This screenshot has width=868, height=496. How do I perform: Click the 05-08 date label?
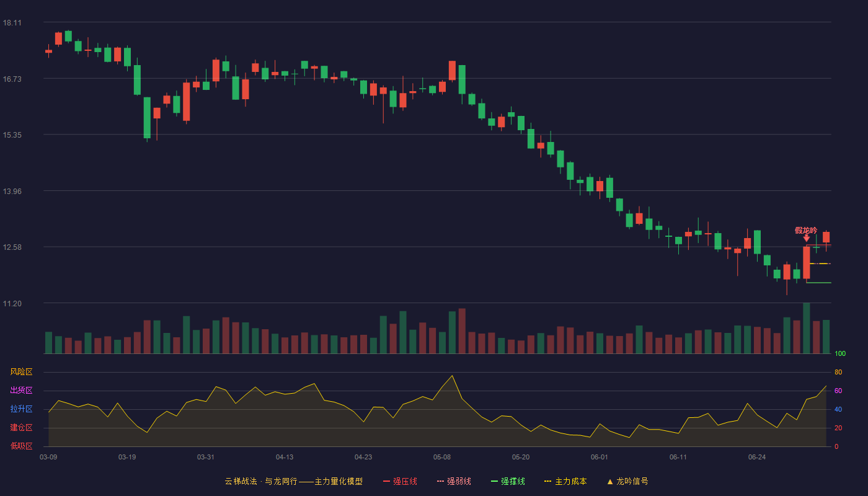(442, 457)
